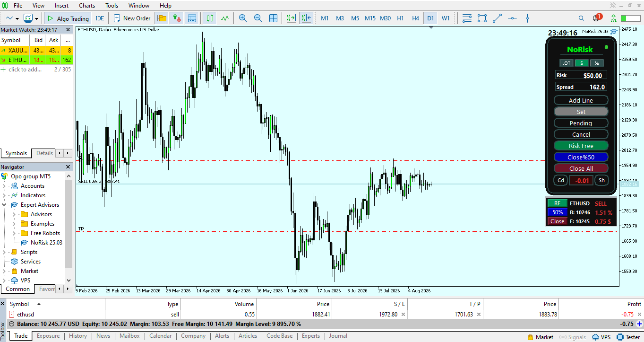The height and width of the screenshot is (342, 644).
Task: Collapse the Expert Advisors tree node
Action: (4, 205)
